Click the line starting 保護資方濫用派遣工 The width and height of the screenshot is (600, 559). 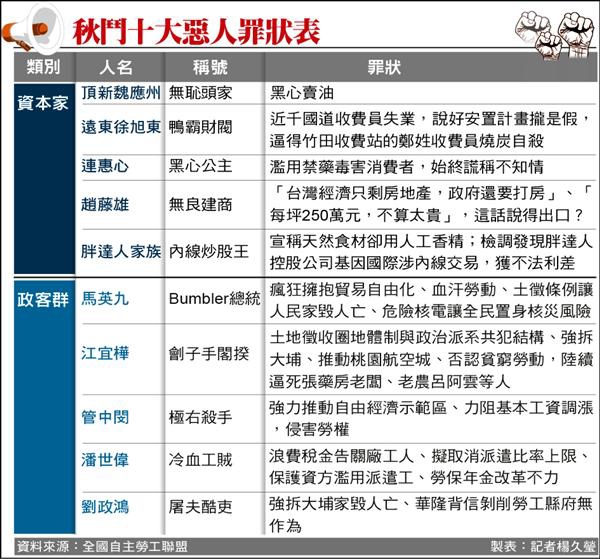(414, 478)
